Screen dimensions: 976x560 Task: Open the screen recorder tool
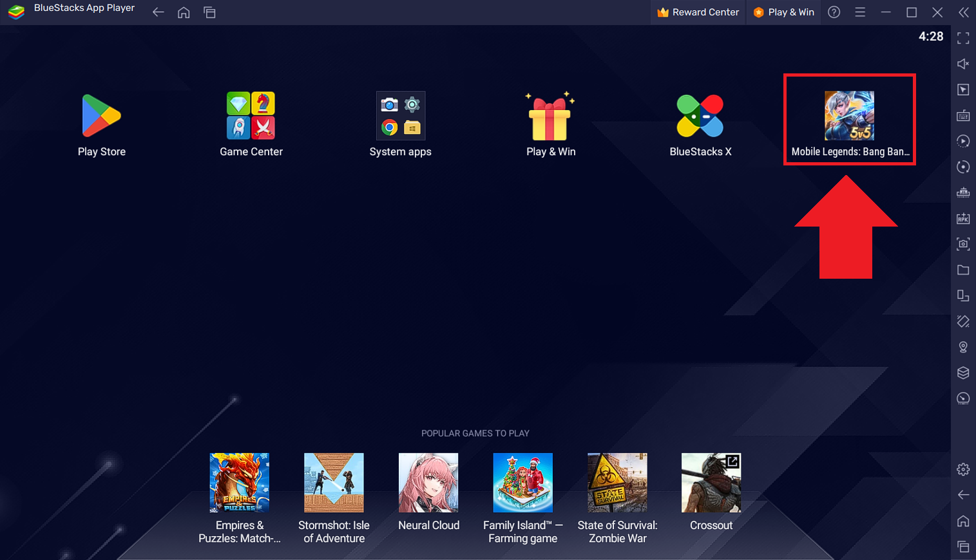point(963,141)
